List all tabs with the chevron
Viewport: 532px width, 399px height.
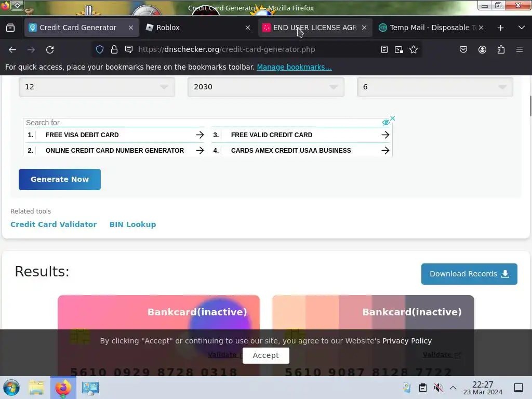point(522,28)
